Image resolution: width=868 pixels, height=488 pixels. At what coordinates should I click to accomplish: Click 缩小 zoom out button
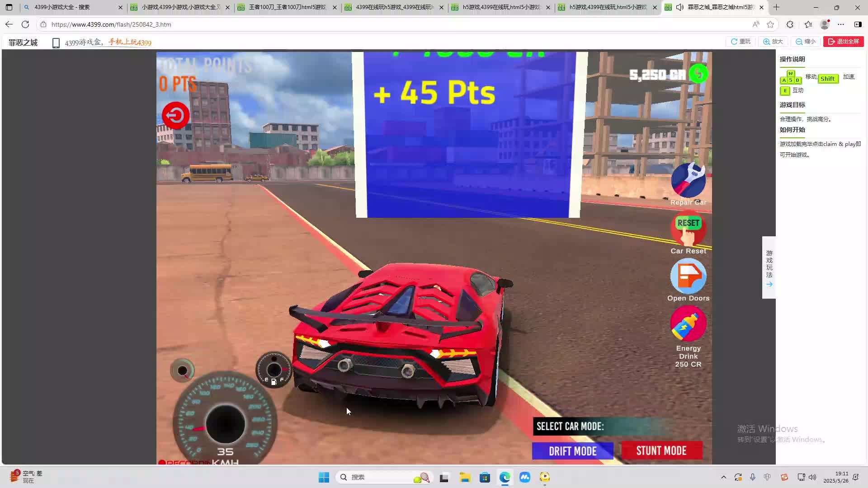point(806,42)
